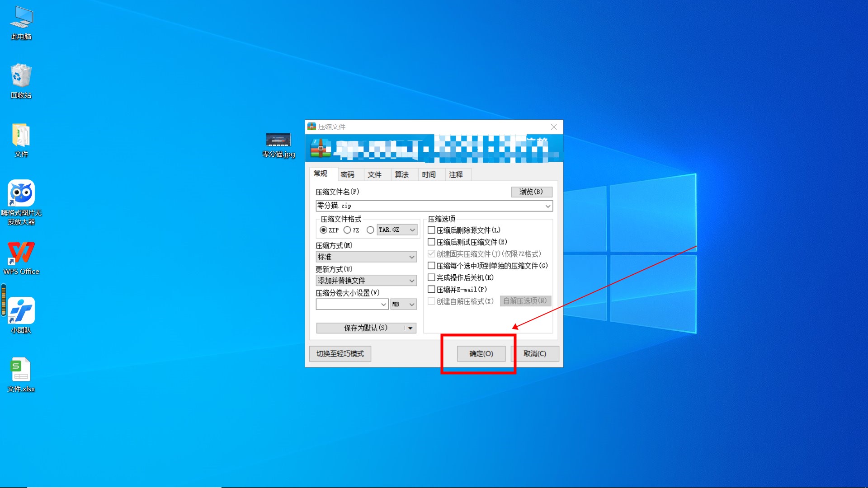Select the 7Z format radio button

pyautogui.click(x=347, y=230)
